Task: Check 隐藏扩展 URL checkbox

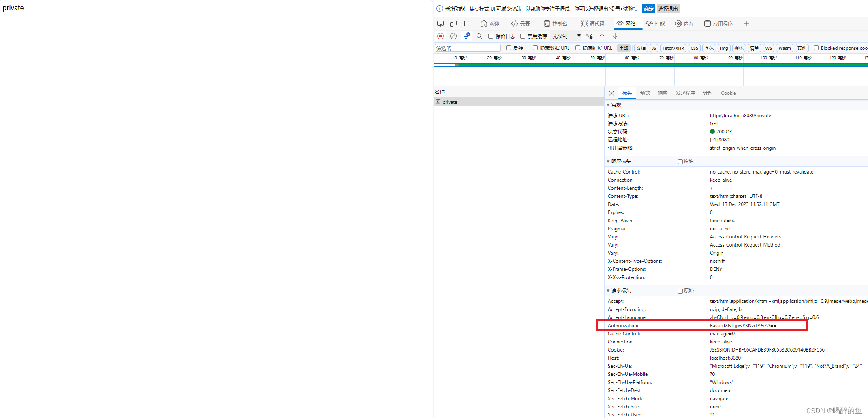Action: click(x=578, y=48)
